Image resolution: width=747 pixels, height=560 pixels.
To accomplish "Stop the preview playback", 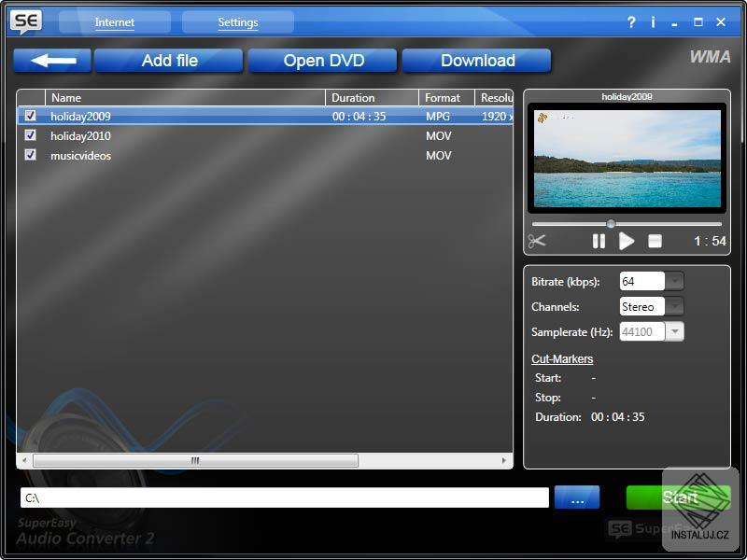I will click(x=656, y=241).
